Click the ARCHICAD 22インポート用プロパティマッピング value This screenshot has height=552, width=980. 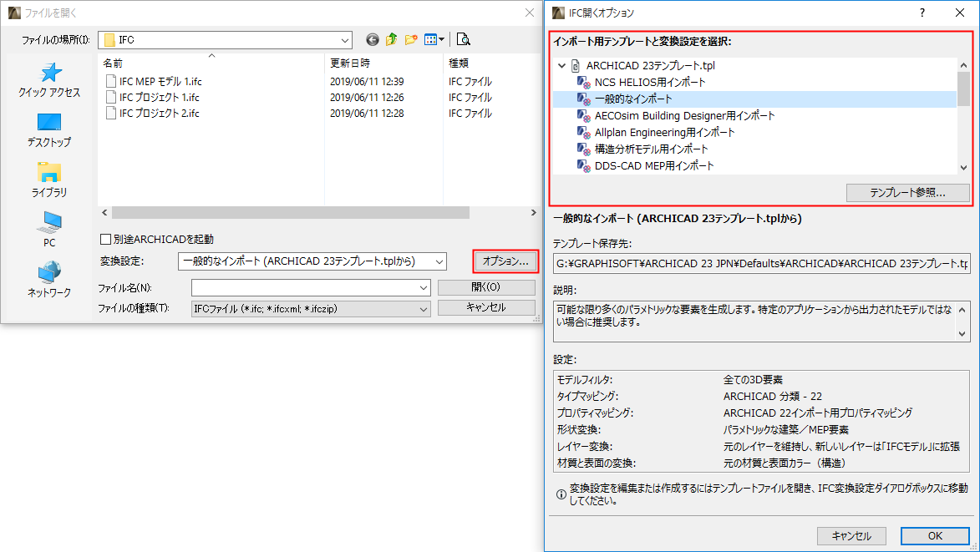coord(817,413)
